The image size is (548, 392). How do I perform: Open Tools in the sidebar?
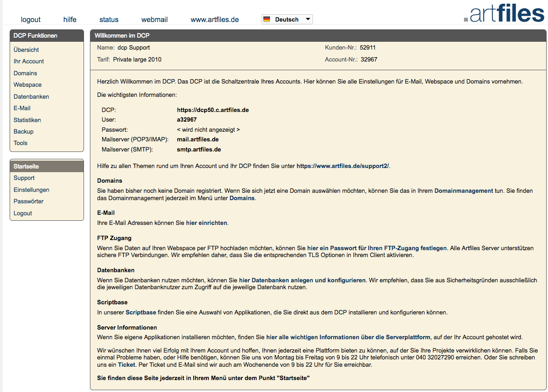point(20,143)
